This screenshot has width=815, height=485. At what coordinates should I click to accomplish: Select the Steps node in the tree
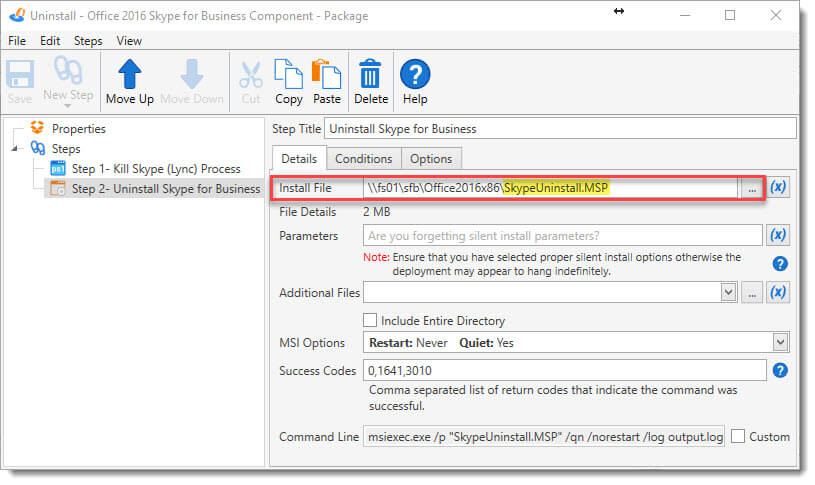66,149
